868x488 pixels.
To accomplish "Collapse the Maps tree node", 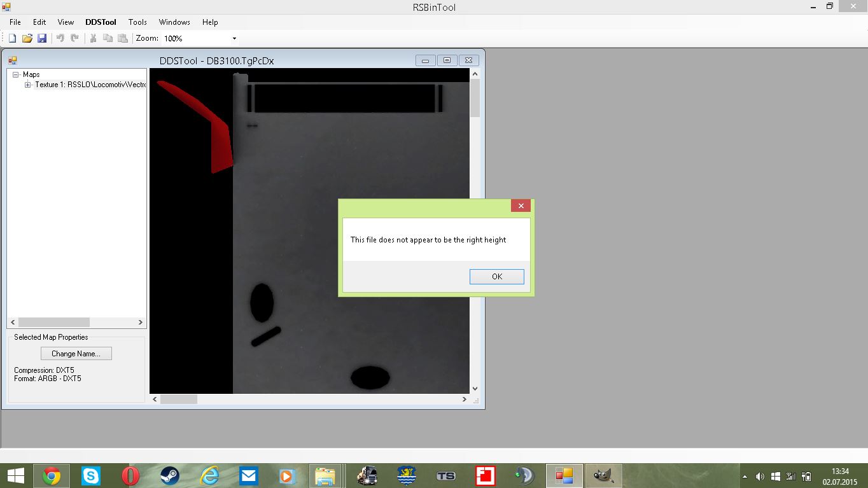I will 16,75.
